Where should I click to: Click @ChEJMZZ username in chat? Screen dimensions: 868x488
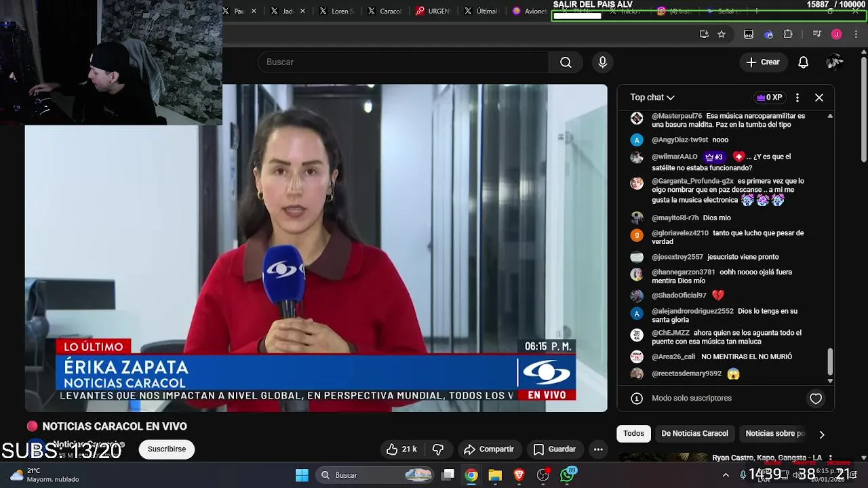671,333
